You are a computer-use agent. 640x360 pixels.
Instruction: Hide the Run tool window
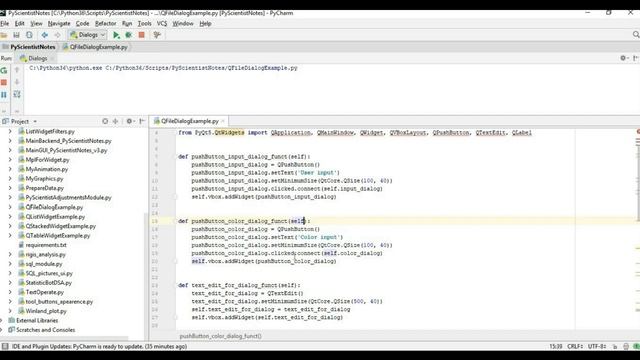pos(636,58)
